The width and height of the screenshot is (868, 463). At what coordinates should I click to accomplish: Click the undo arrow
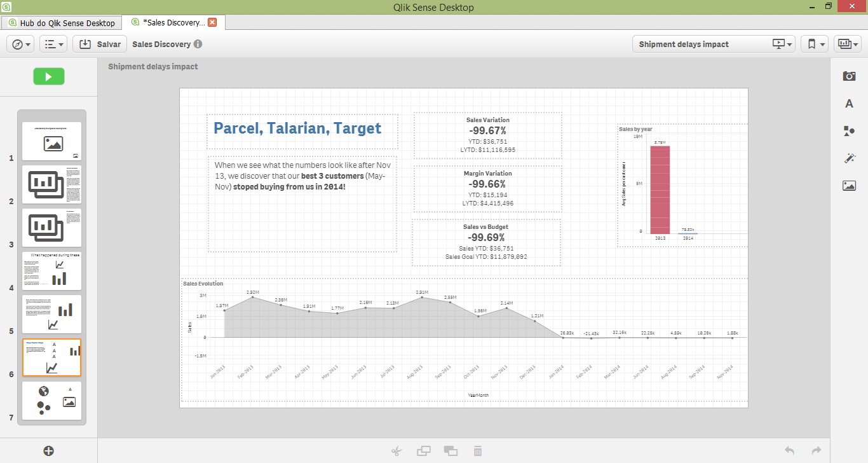[x=789, y=450]
